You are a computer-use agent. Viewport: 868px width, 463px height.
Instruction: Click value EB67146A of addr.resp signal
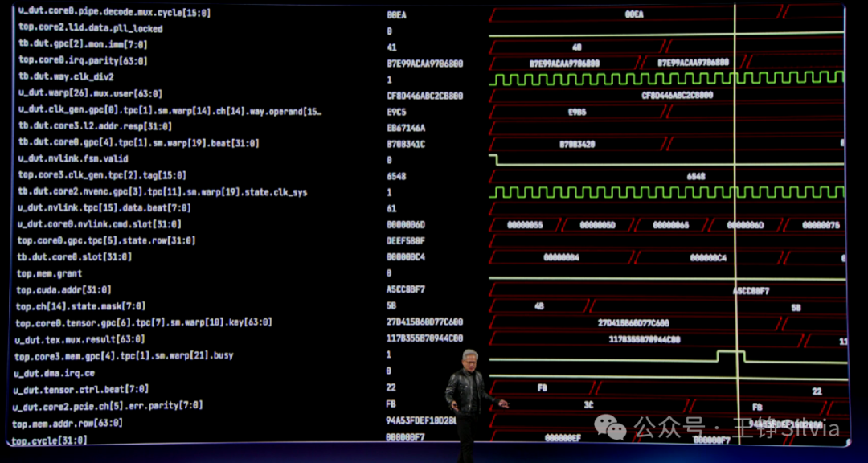coord(406,128)
